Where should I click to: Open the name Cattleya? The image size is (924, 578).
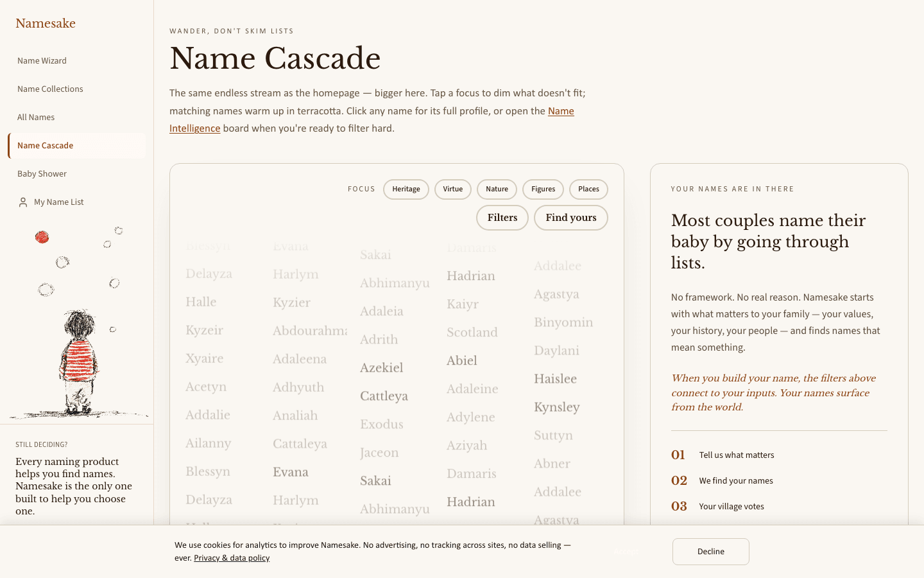click(384, 396)
